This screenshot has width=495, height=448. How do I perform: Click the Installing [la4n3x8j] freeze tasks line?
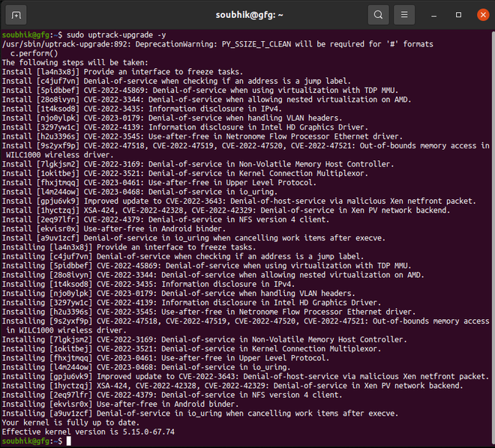point(129,247)
